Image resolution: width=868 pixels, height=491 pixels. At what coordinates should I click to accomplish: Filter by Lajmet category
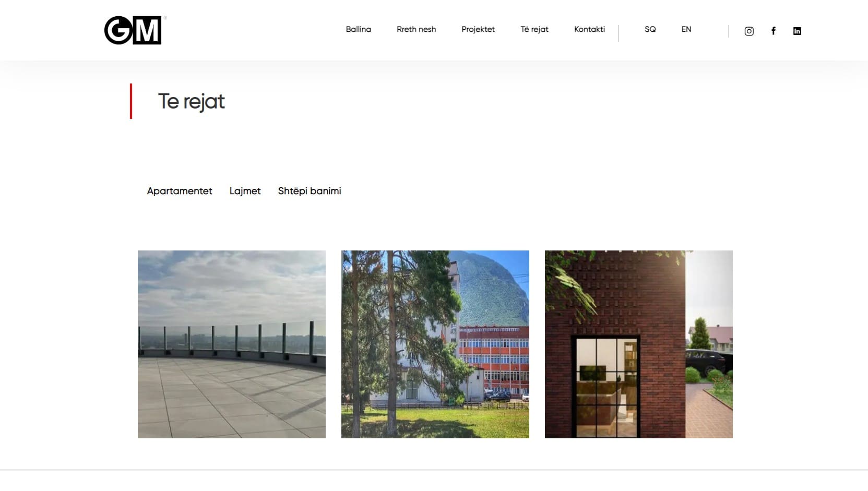245,191
